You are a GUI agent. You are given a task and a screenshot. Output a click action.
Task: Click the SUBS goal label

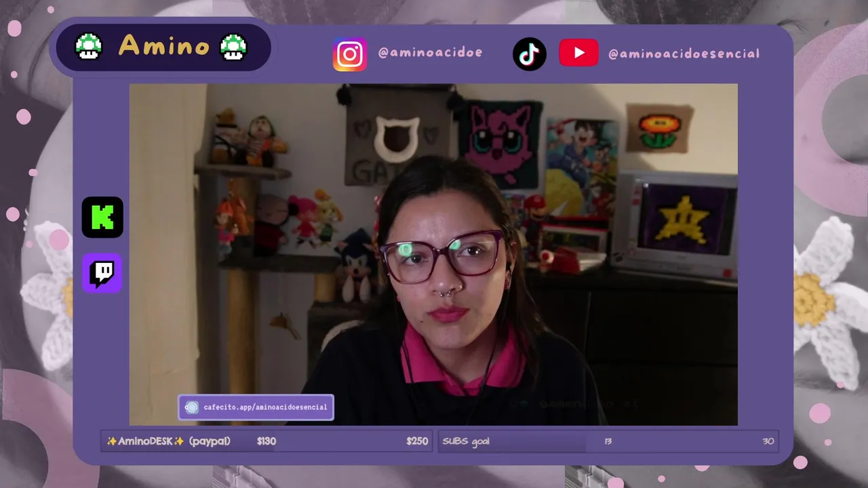pyautogui.click(x=466, y=441)
